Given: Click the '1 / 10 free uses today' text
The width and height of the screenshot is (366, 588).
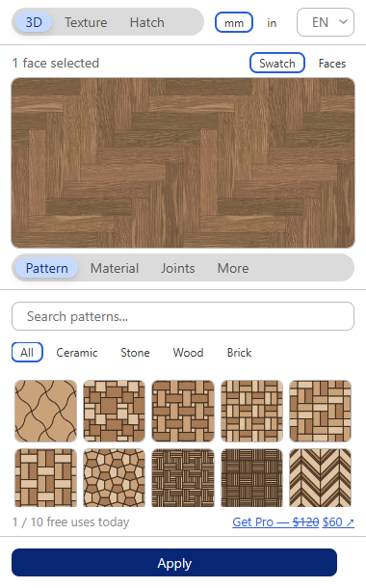Looking at the screenshot, I should pyautogui.click(x=71, y=522).
